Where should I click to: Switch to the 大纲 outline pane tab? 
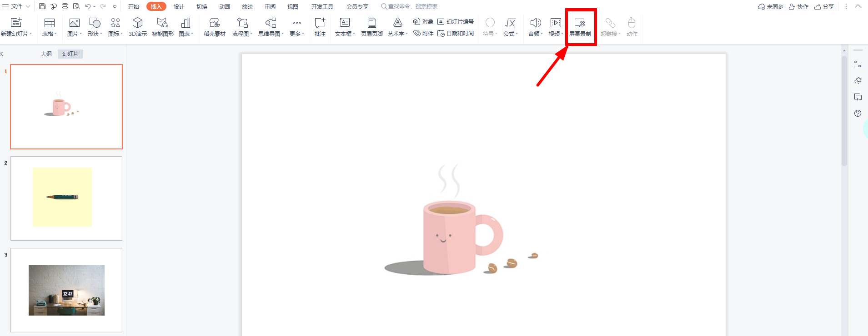tap(46, 54)
